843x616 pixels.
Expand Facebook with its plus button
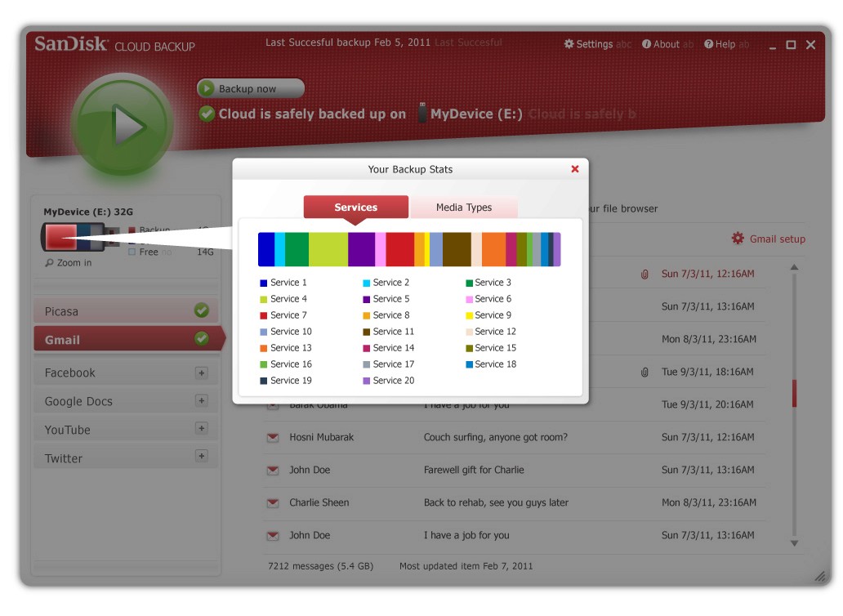(x=201, y=373)
